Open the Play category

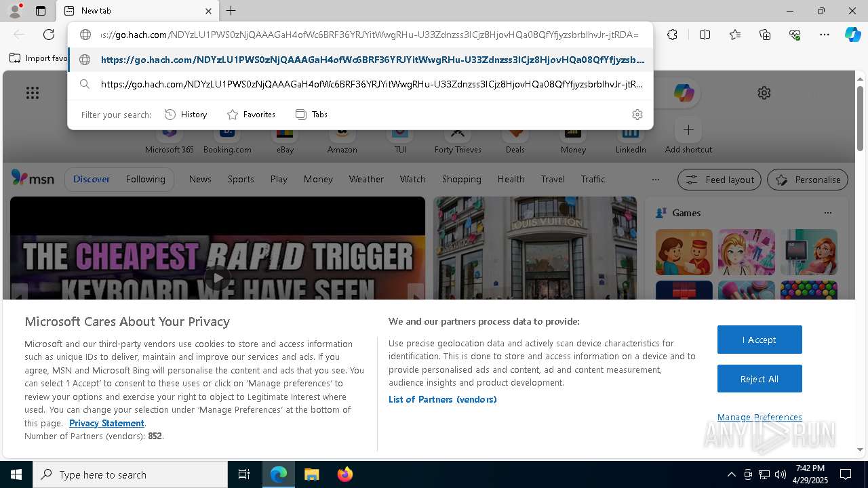[279, 179]
